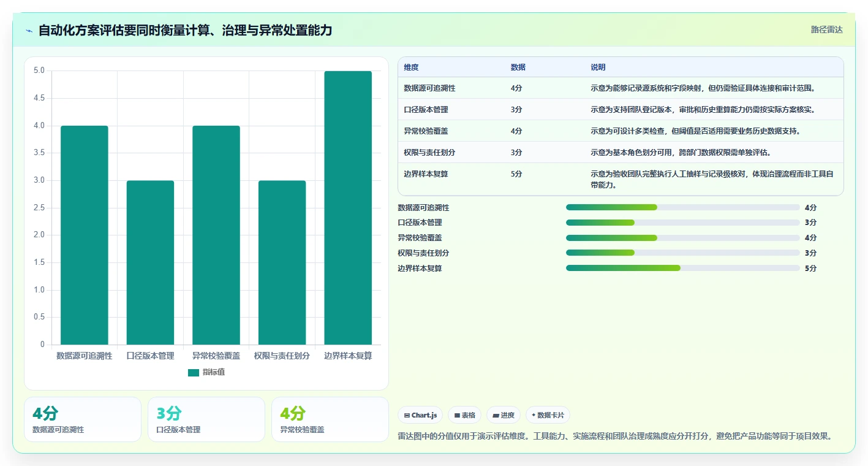Click the 数据源可追溯性 x-axis label
Viewport: 868px width, 466px height.
85,356
